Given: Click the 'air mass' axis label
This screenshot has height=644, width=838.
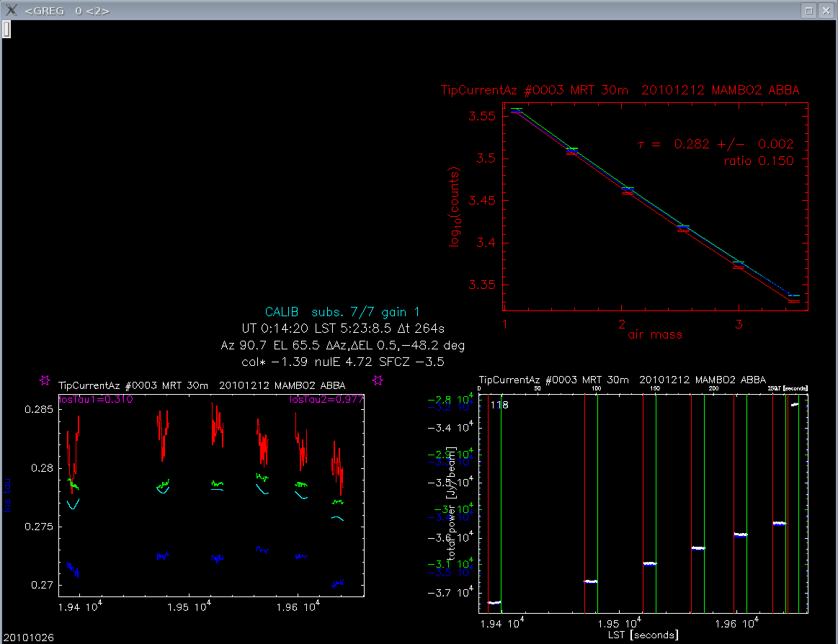Looking at the screenshot, I should [x=654, y=334].
